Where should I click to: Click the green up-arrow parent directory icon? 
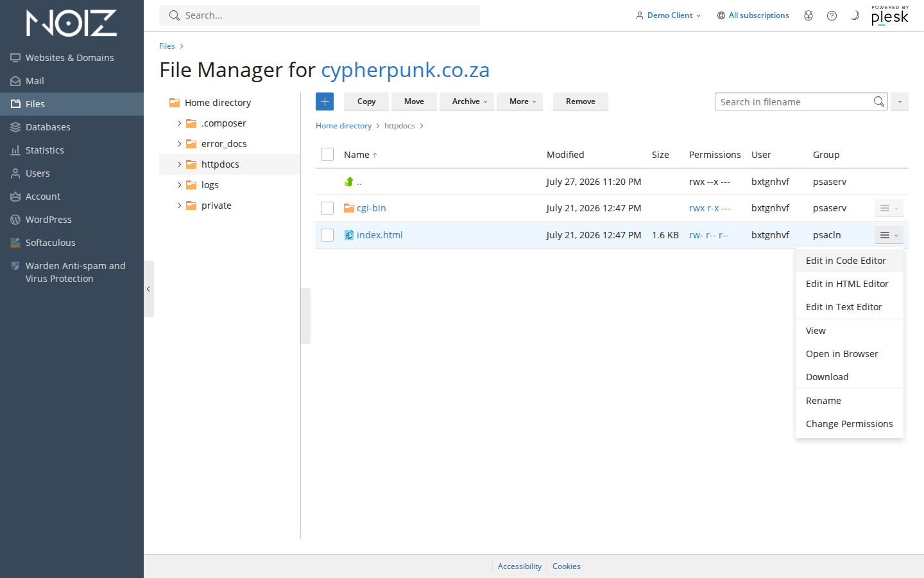click(x=349, y=182)
